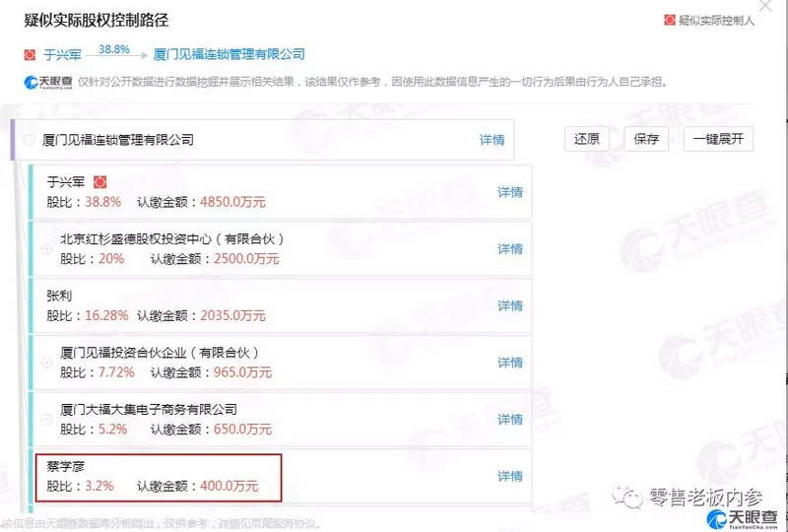Open 详情 for 北京红杉盛德股权投资中心 row
This screenshot has width=788, height=532.
510,249
